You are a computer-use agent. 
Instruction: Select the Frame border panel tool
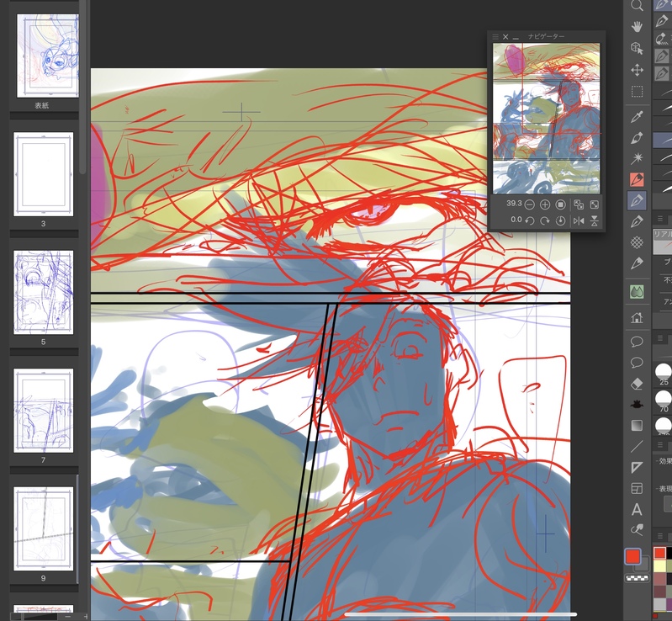point(637,488)
